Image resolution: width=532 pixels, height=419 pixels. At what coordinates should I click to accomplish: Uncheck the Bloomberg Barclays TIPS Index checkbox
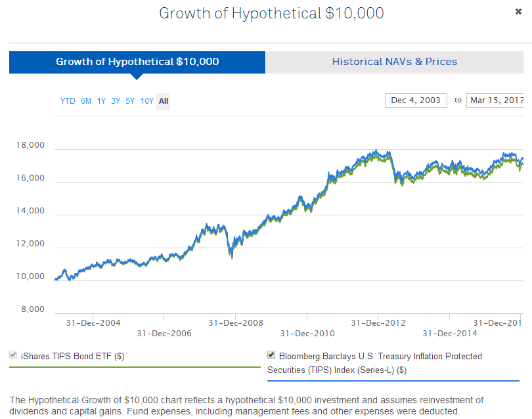click(271, 355)
